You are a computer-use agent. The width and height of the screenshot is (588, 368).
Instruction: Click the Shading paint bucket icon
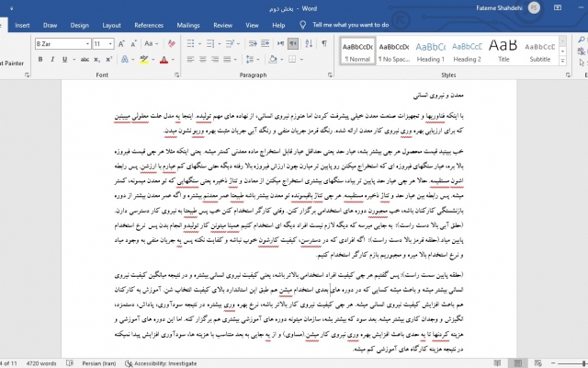tap(273, 59)
